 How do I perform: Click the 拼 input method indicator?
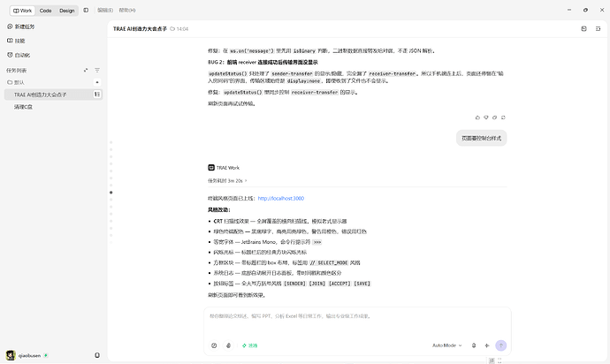tap(492, 360)
